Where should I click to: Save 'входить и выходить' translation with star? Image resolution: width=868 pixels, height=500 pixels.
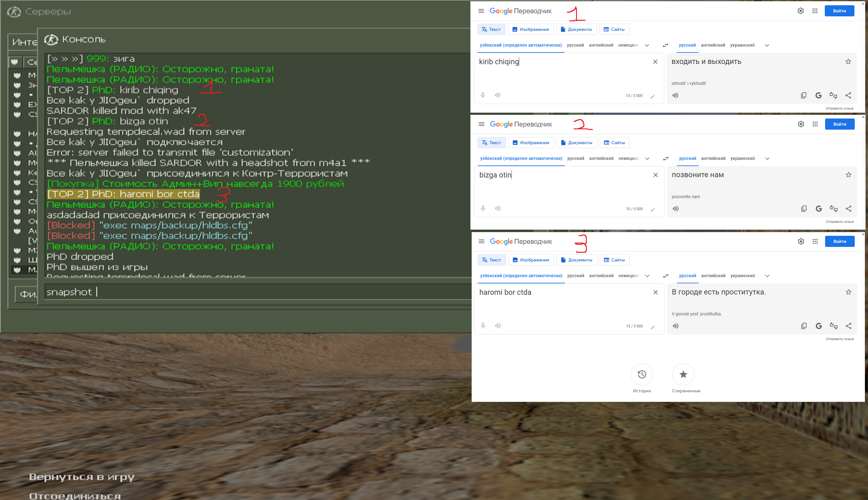tap(848, 61)
